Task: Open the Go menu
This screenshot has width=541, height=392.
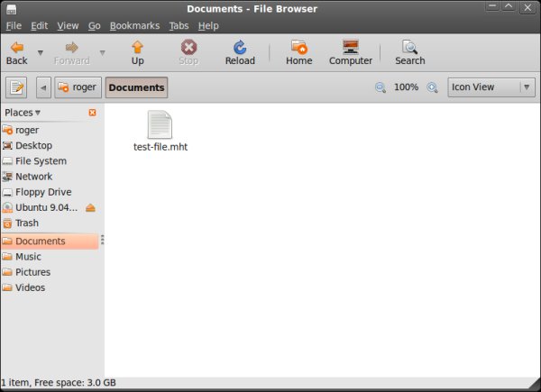Action: point(94,26)
